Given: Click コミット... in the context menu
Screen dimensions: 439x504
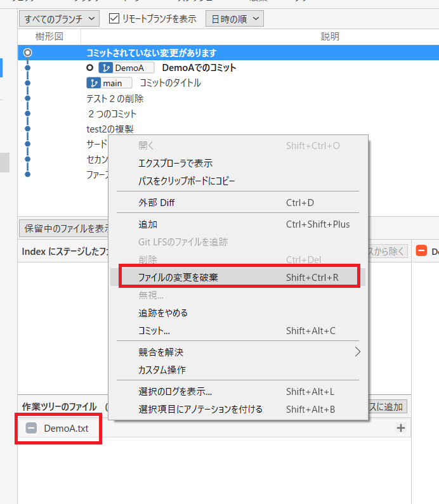Looking at the screenshot, I should (154, 330).
